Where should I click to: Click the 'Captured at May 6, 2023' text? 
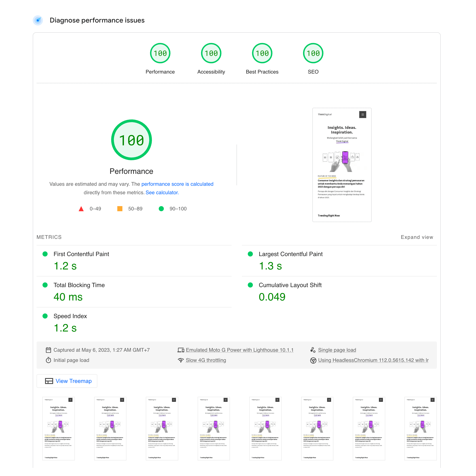pyautogui.click(x=102, y=350)
